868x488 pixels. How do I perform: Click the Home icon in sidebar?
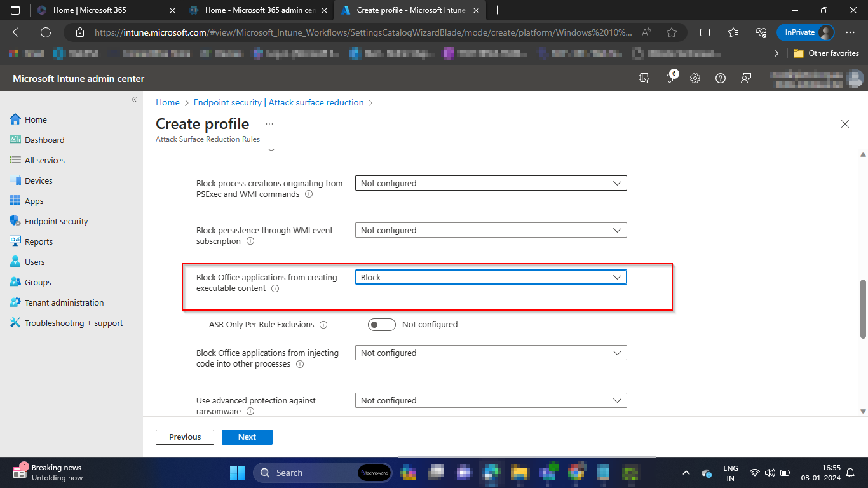(x=15, y=119)
